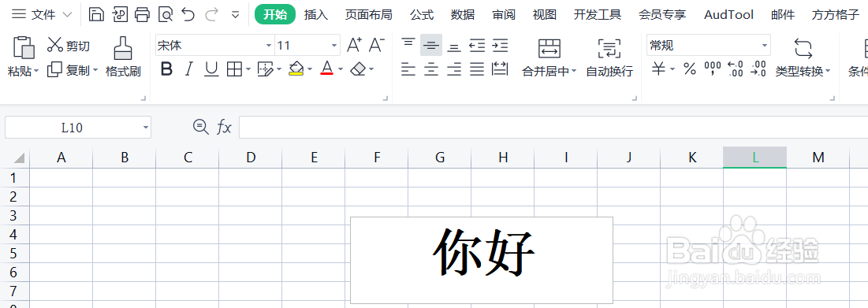Activate the Format Painter 格式刷
868x308 pixels.
(123, 57)
